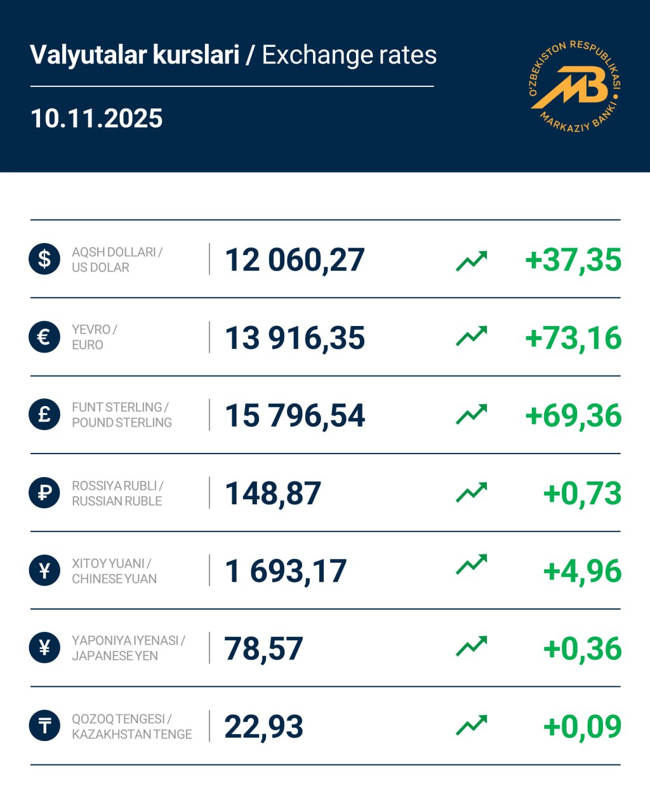Click the tenge rate 22,93
The image size is (650, 812).
pyautogui.click(x=264, y=726)
